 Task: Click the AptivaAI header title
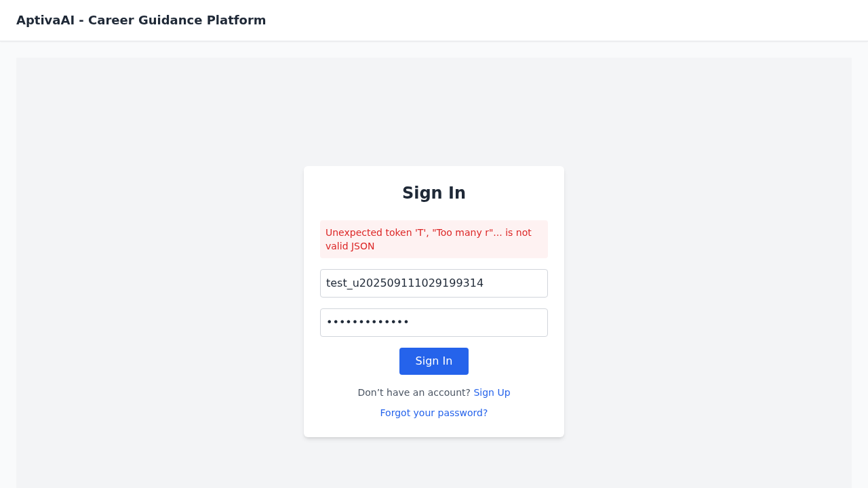click(x=141, y=20)
